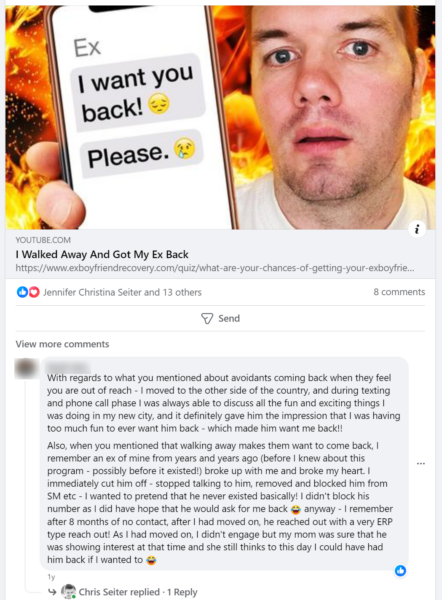
Task: Click the blurred commenter name
Action: (x=68, y=367)
